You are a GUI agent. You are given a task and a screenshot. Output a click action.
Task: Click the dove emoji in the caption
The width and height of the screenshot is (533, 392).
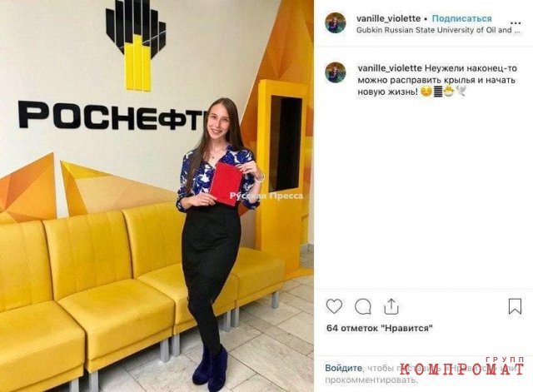pyautogui.click(x=461, y=91)
